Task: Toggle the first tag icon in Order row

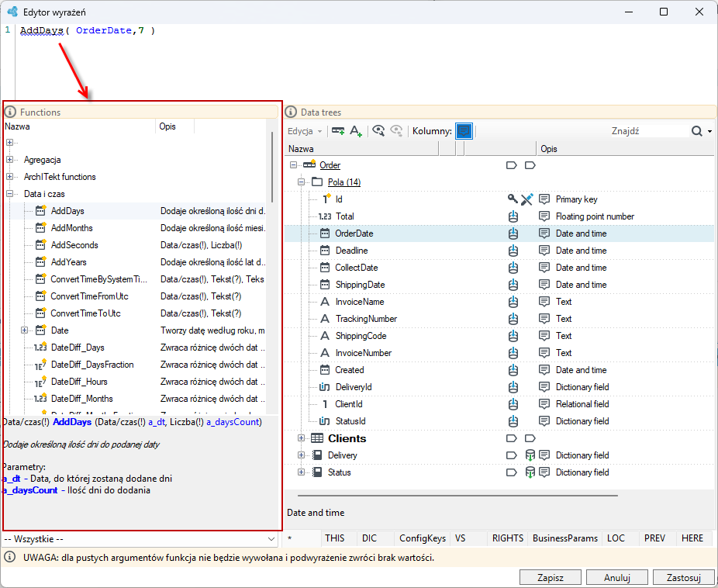Action: point(512,165)
